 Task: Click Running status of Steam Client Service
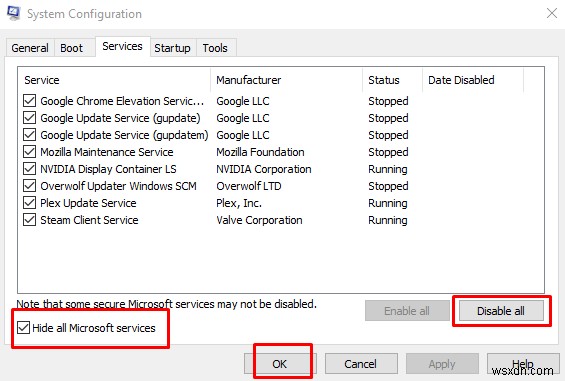388,220
